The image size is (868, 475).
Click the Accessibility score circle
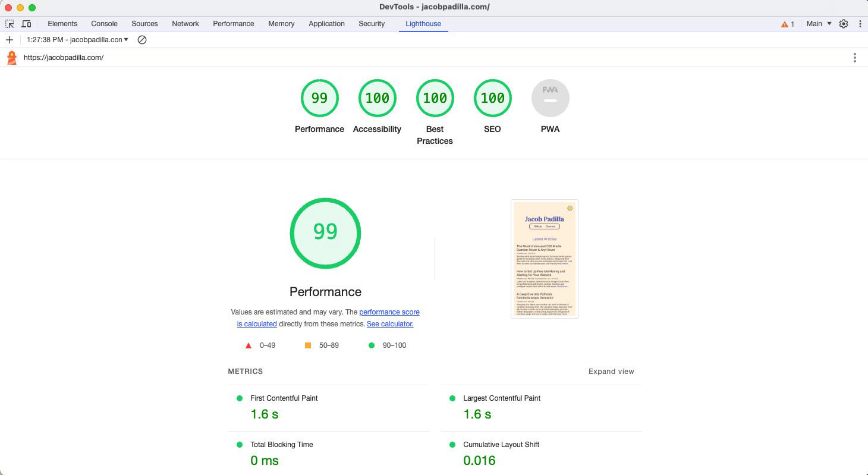click(x=377, y=97)
